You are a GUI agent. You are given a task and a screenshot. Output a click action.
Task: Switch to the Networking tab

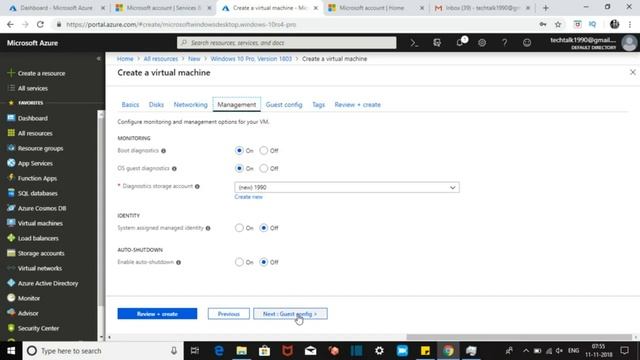coord(191,105)
